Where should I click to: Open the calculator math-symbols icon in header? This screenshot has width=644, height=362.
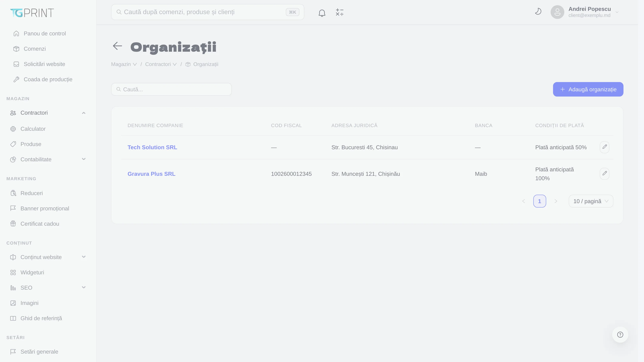pos(340,12)
